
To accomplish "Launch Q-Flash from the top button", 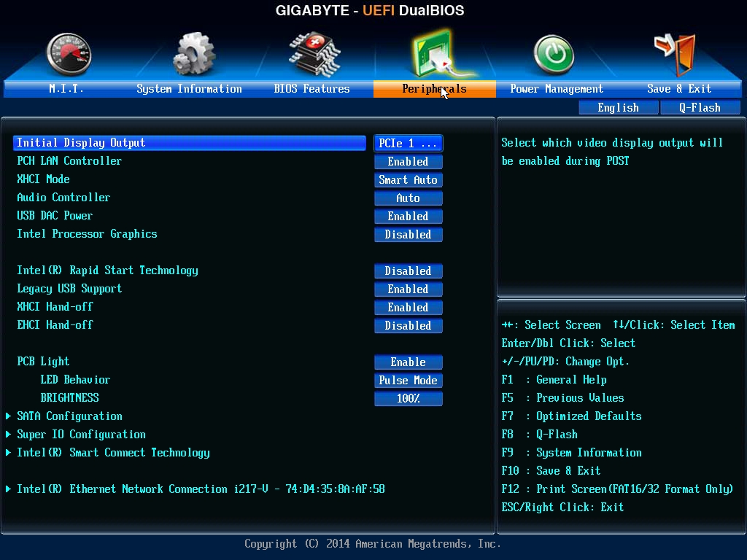I will [x=700, y=108].
